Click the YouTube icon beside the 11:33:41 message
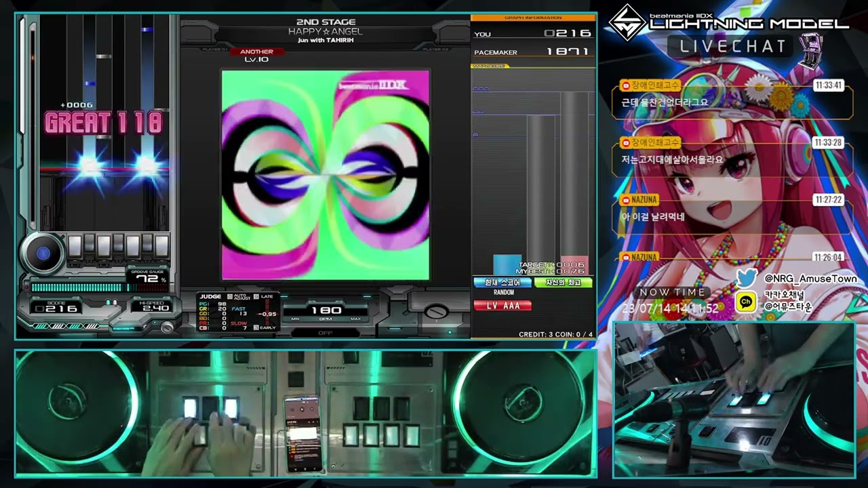 (626, 85)
